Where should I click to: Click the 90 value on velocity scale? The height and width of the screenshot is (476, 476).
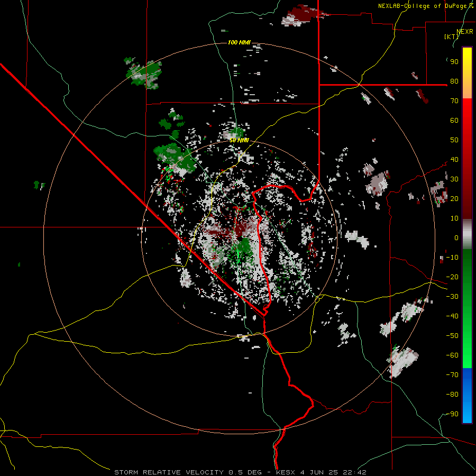[x=454, y=62]
